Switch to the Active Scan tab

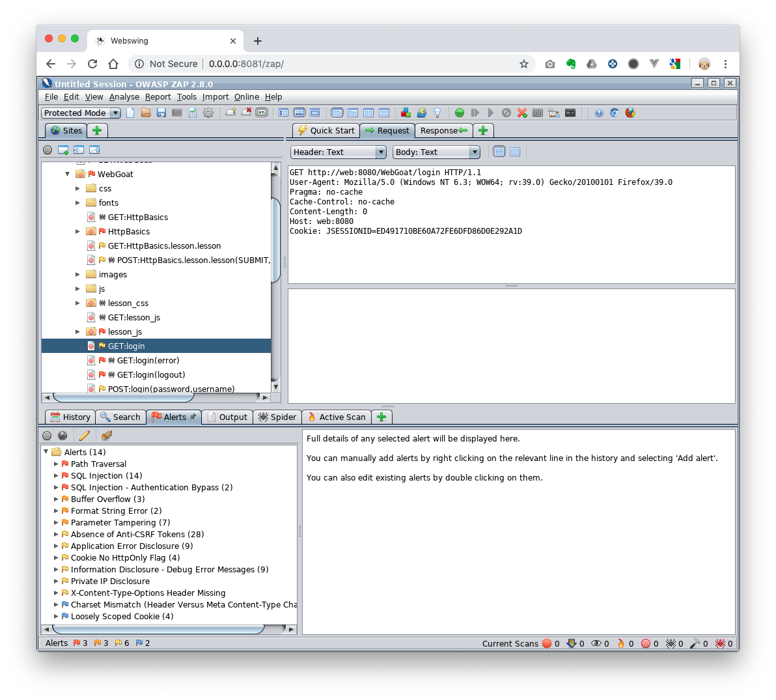(x=337, y=417)
